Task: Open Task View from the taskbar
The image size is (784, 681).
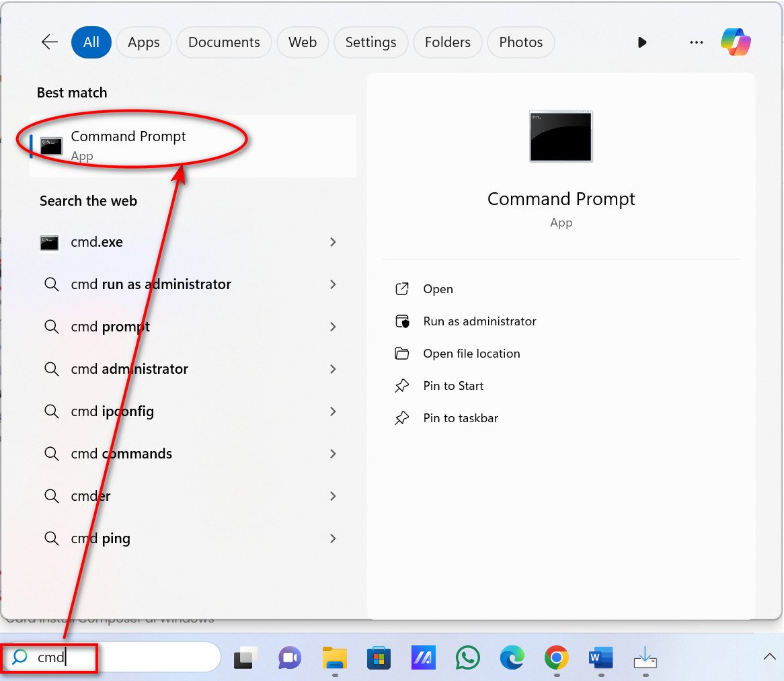Action: 245,658
